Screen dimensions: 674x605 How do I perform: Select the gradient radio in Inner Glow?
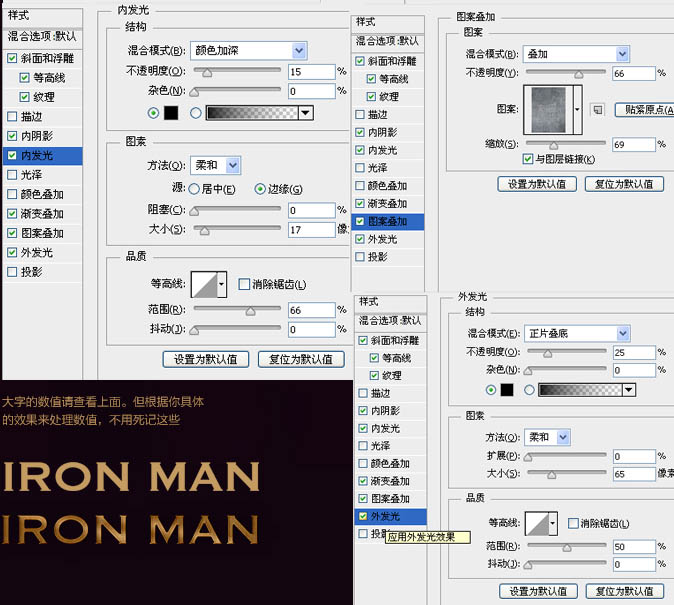[196, 113]
